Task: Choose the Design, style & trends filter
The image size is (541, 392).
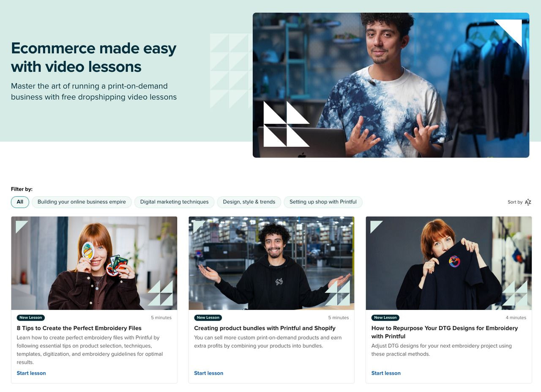Action: pos(249,202)
